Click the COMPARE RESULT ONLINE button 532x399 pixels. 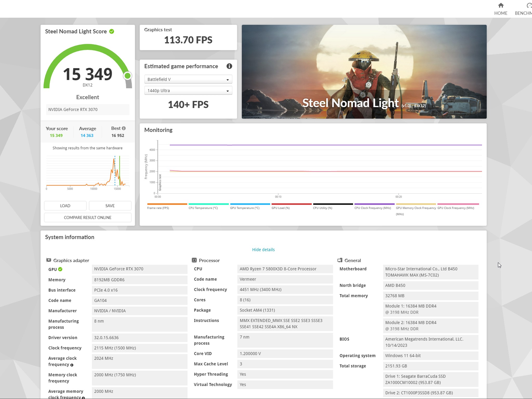pyautogui.click(x=88, y=218)
